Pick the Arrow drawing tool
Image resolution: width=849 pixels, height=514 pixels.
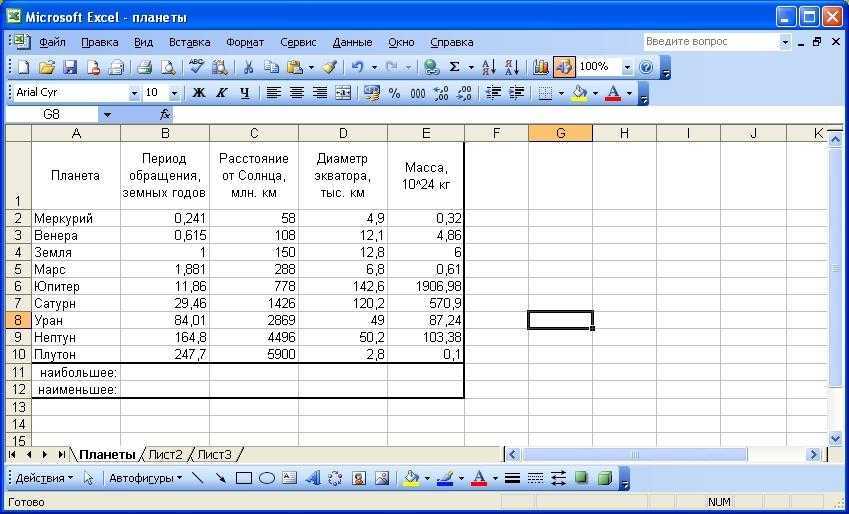[221, 478]
